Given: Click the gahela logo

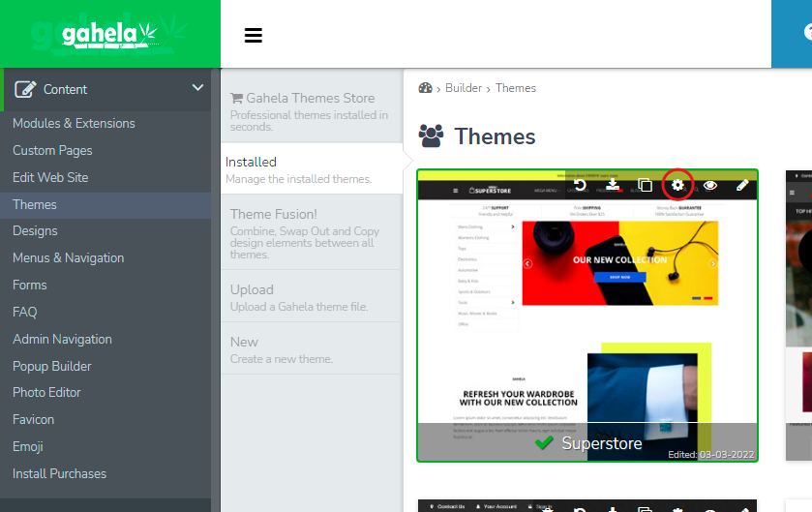Looking at the screenshot, I should tap(109, 35).
